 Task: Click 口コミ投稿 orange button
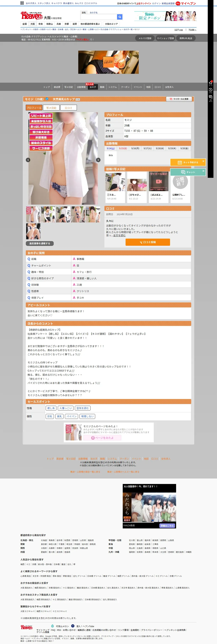148,242
